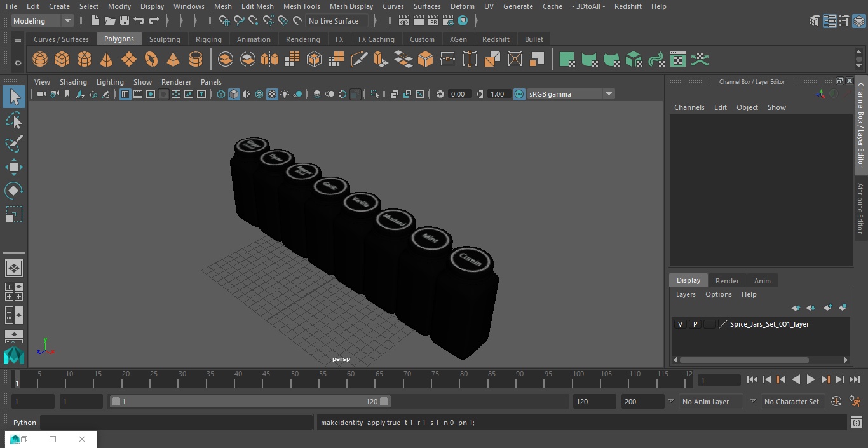Viewport: 868px width, 448px height.
Task: Open the shelf tab selector menu
Action: point(18,39)
